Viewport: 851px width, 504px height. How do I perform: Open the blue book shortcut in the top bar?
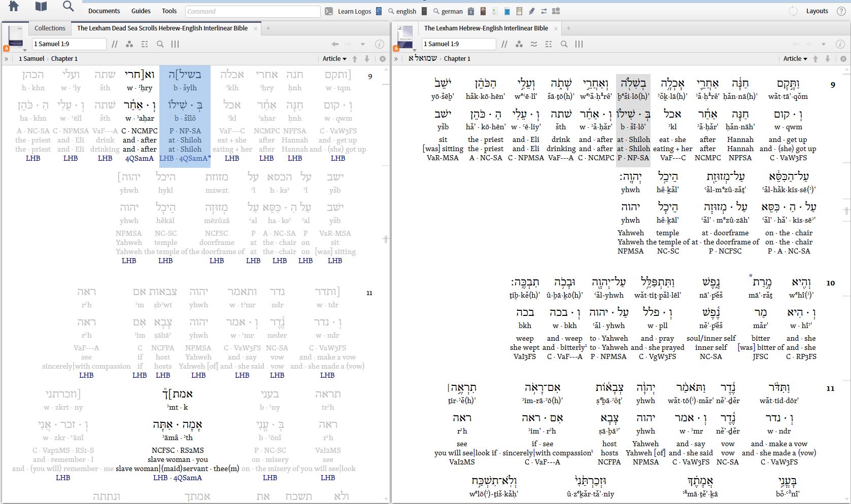point(507,11)
